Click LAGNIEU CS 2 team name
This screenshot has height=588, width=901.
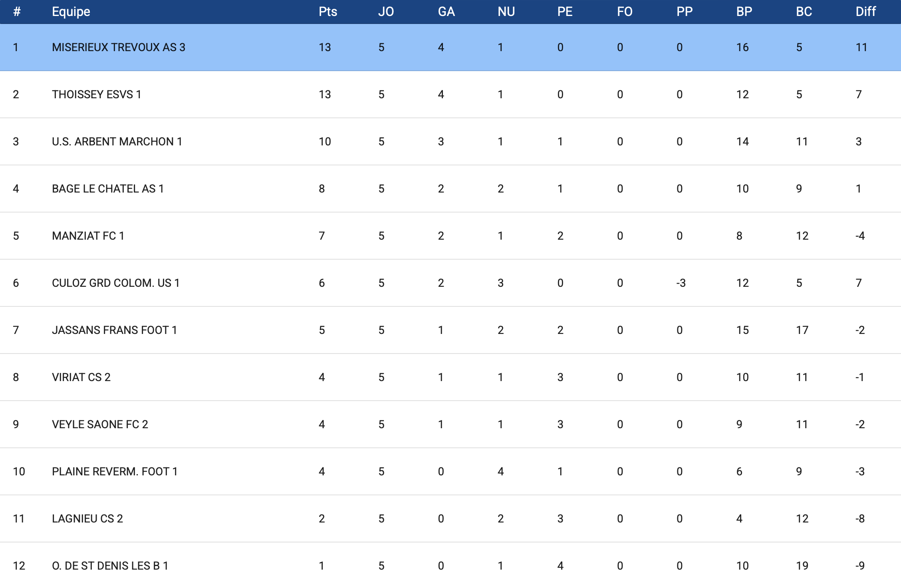[87, 519]
